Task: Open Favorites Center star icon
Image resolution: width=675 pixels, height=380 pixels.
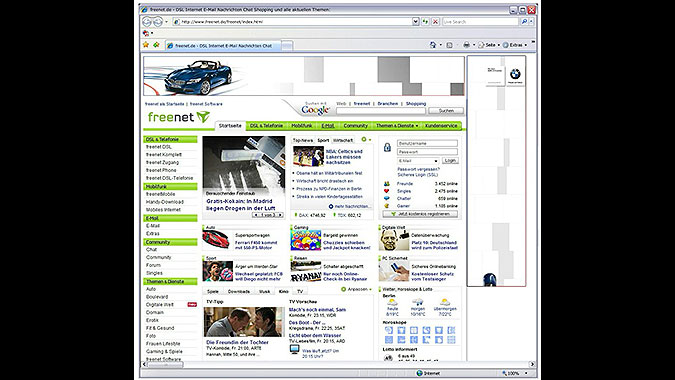Action: coord(146,45)
